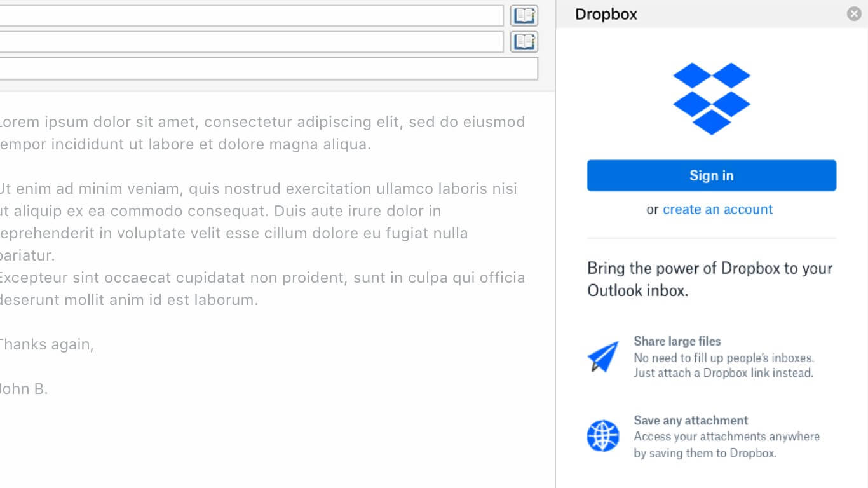Image resolution: width=868 pixels, height=488 pixels.
Task: Click the Thanks again closing line
Action: pyautogui.click(x=46, y=344)
